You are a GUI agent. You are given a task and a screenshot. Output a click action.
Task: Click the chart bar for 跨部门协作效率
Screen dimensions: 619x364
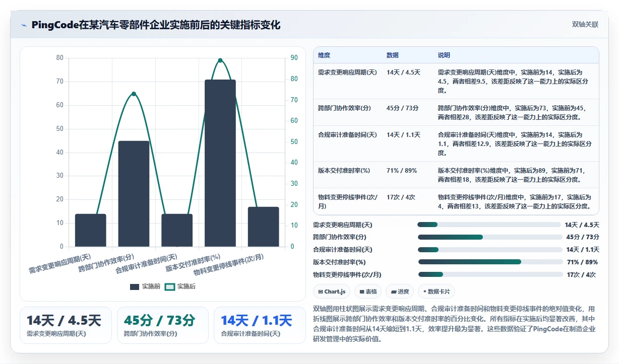click(134, 194)
